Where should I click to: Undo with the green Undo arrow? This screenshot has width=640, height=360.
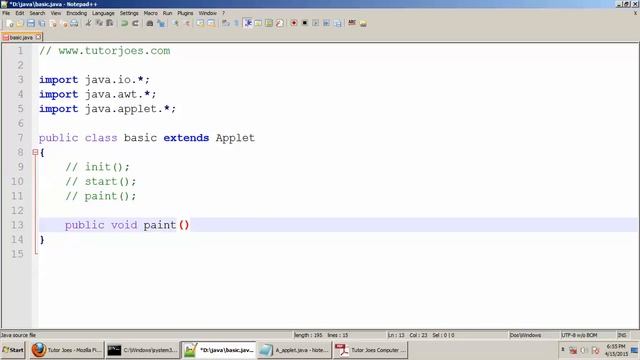pos(124,23)
